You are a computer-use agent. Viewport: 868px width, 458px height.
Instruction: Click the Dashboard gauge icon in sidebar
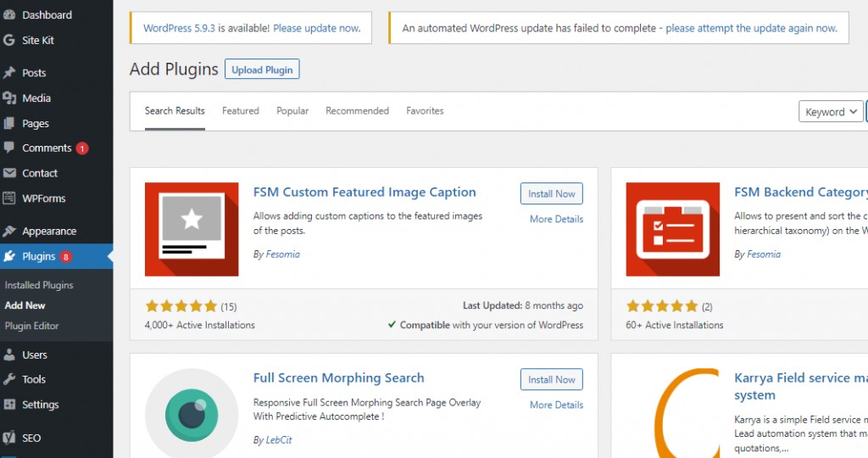[9, 15]
